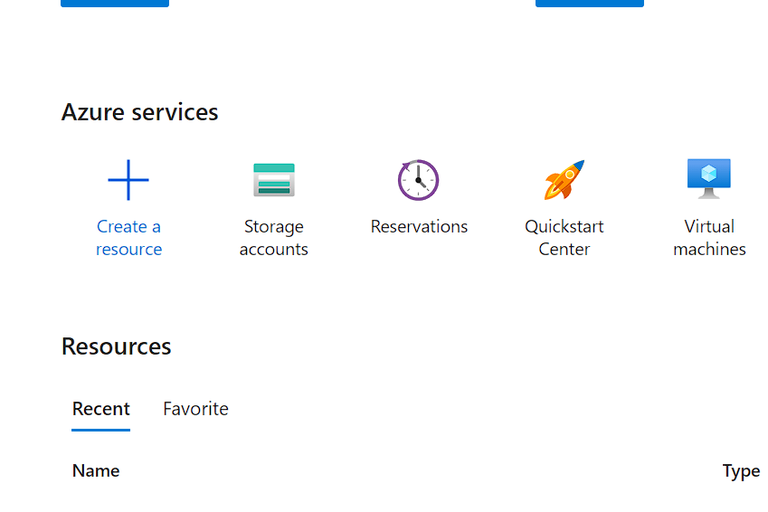The height and width of the screenshot is (512, 768).
Task: Sort resources by Type column header
Action: 741,471
